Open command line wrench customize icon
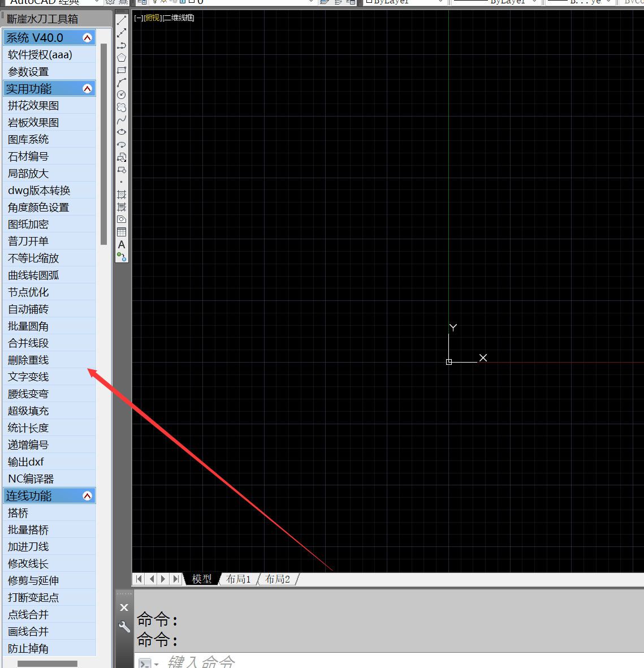Viewport: 644px width, 668px height. point(124,627)
